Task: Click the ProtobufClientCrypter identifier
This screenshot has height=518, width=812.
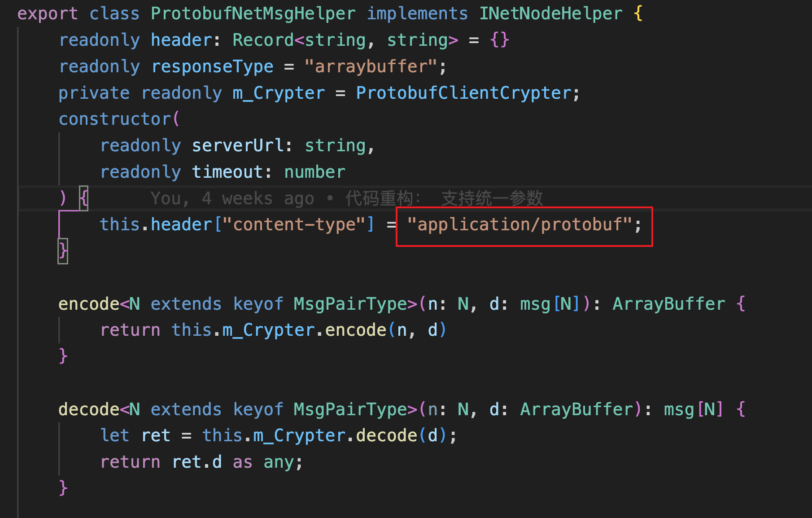Action: (x=464, y=93)
